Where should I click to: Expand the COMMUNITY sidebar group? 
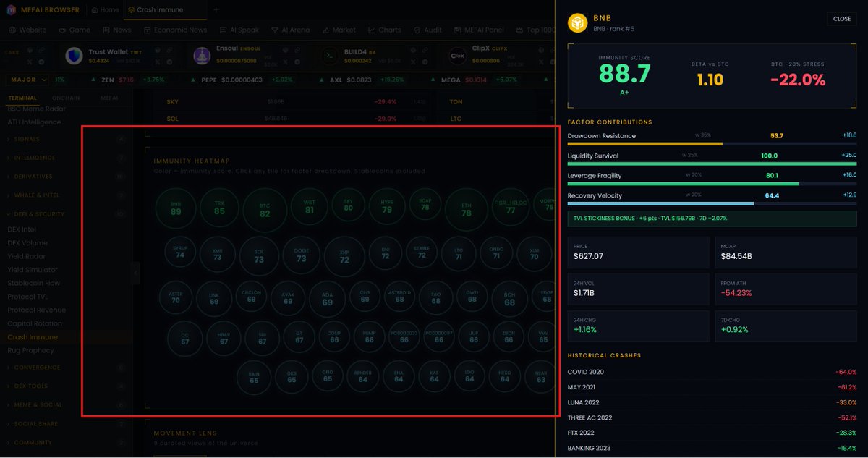(x=66, y=443)
